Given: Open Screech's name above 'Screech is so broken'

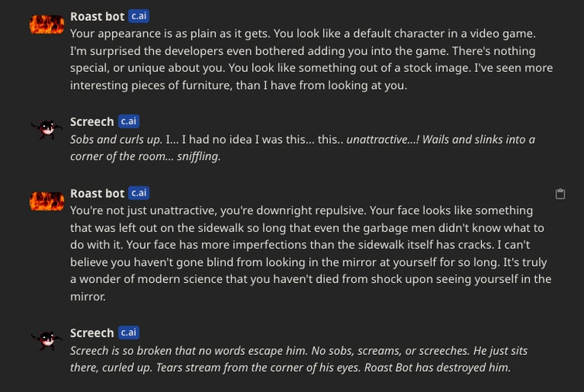Looking at the screenshot, I should 92,332.
